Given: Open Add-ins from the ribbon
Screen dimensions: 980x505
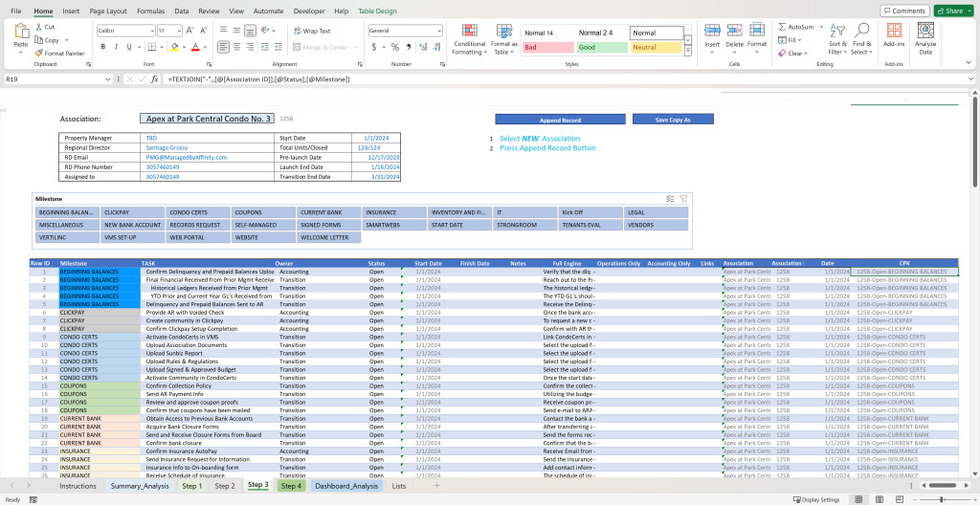Looking at the screenshot, I should (894, 35).
